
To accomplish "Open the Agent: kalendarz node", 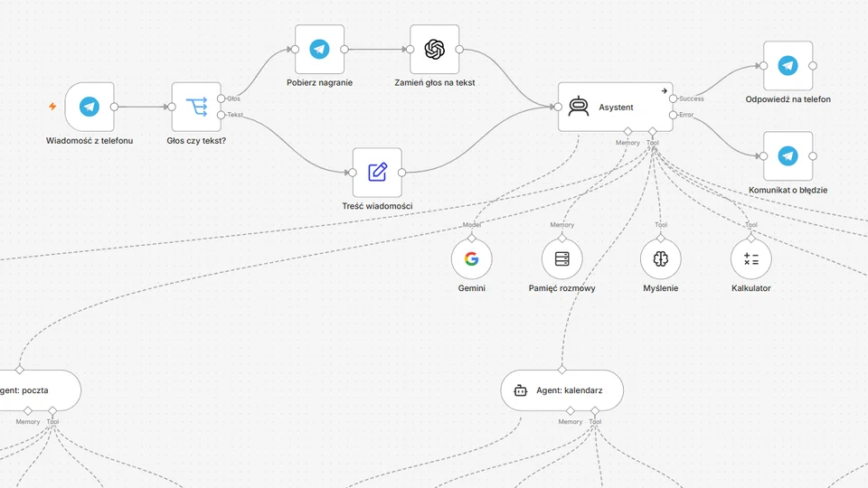I will [x=561, y=390].
